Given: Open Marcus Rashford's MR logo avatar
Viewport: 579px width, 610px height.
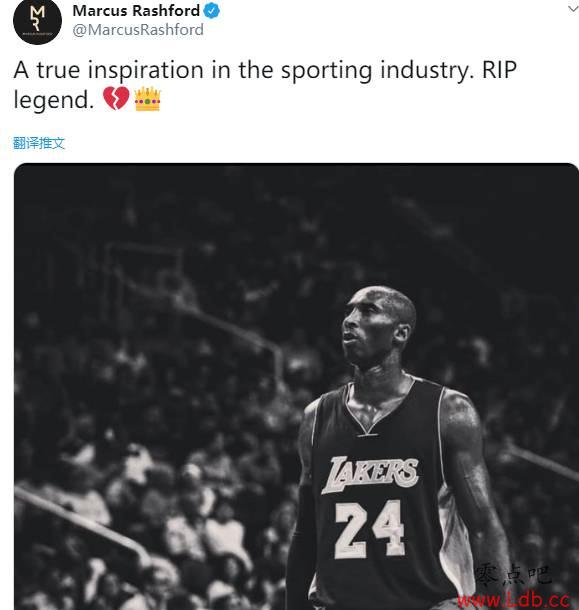Looking at the screenshot, I should pos(37,21).
